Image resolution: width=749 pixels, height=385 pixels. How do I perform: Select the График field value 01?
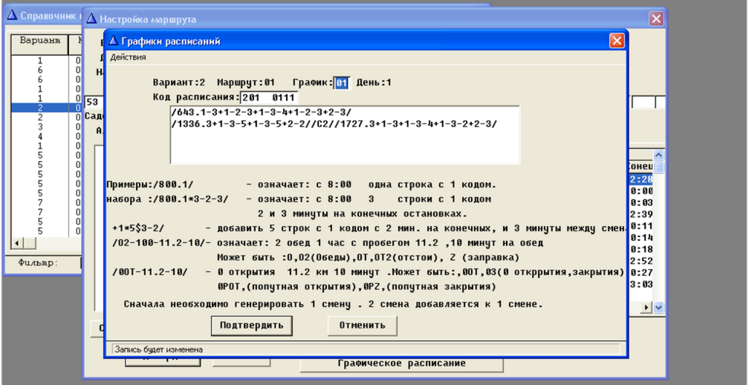click(342, 83)
